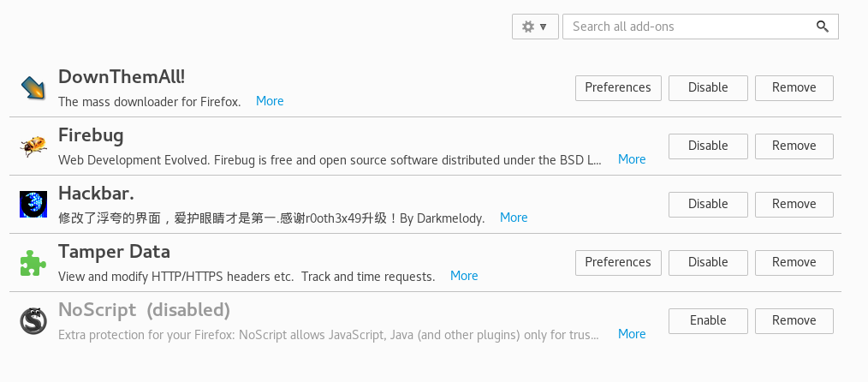The width and height of the screenshot is (868, 382).
Task: Click 'The mass downloader for Firefox.' description
Action: point(150,102)
